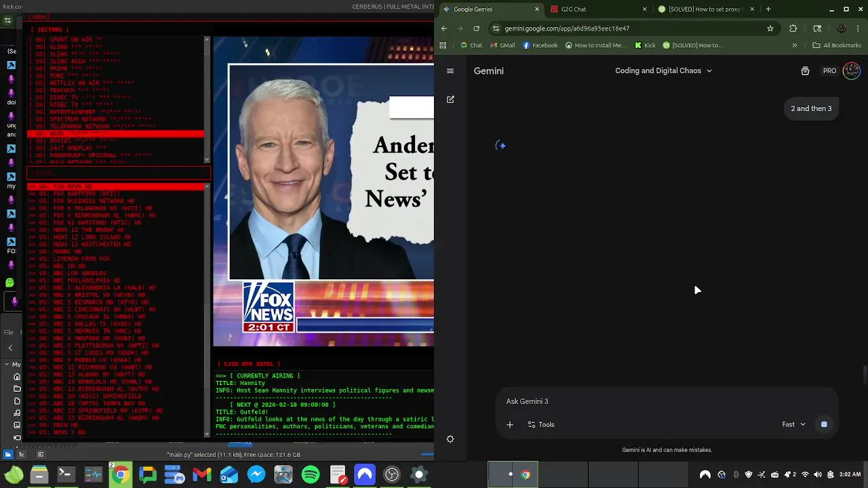Image resolution: width=868 pixels, height=488 pixels.
Task: Switch to the SOLVED How to set proxy tab
Action: 705,9
